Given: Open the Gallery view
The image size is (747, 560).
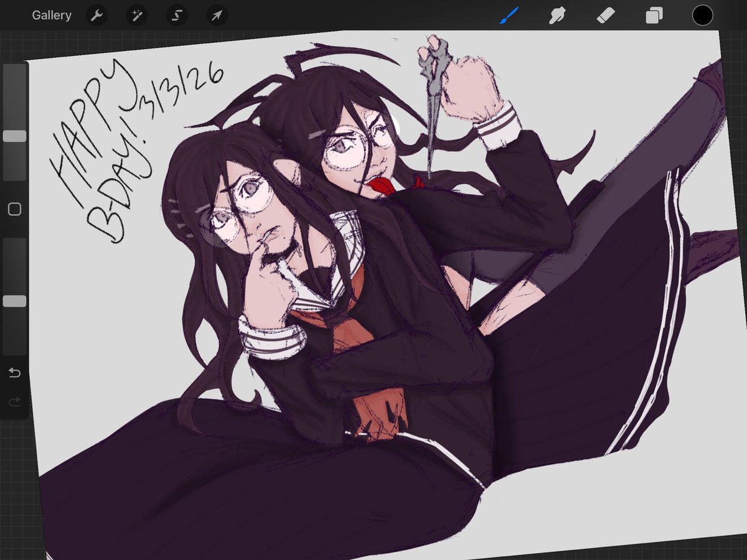Looking at the screenshot, I should pos(52,16).
